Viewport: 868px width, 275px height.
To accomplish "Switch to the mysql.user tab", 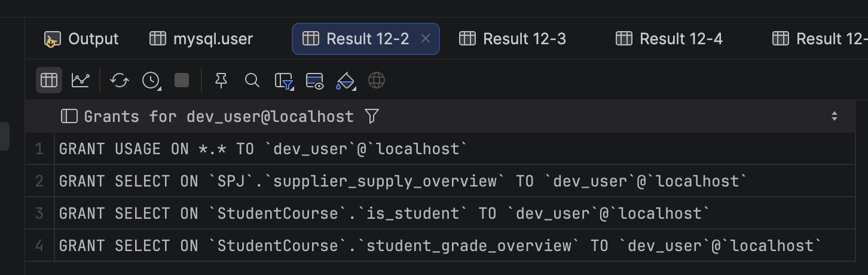I will coord(201,39).
